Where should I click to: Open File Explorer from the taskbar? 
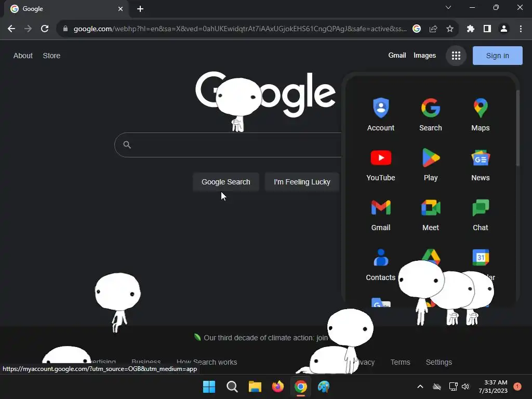pyautogui.click(x=255, y=387)
